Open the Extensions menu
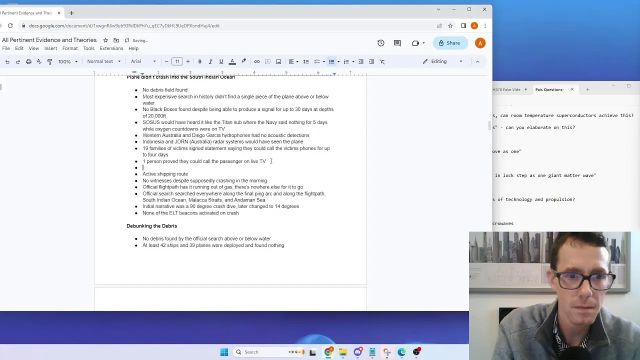The width and height of the screenshot is (640, 360). click(111, 48)
